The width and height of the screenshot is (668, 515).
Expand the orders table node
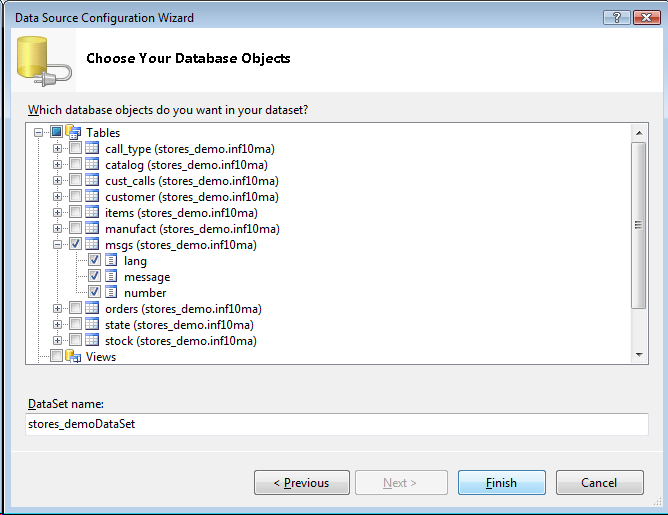(58, 309)
